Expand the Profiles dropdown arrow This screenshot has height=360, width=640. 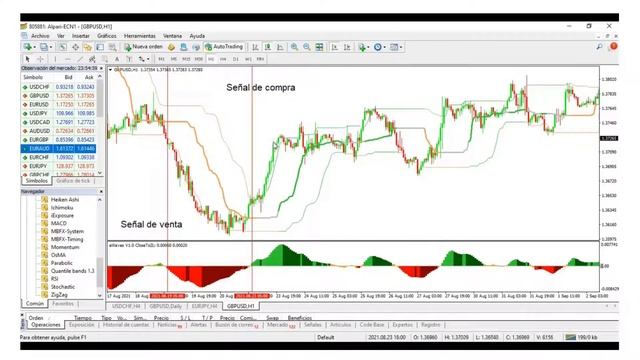pos(51,47)
